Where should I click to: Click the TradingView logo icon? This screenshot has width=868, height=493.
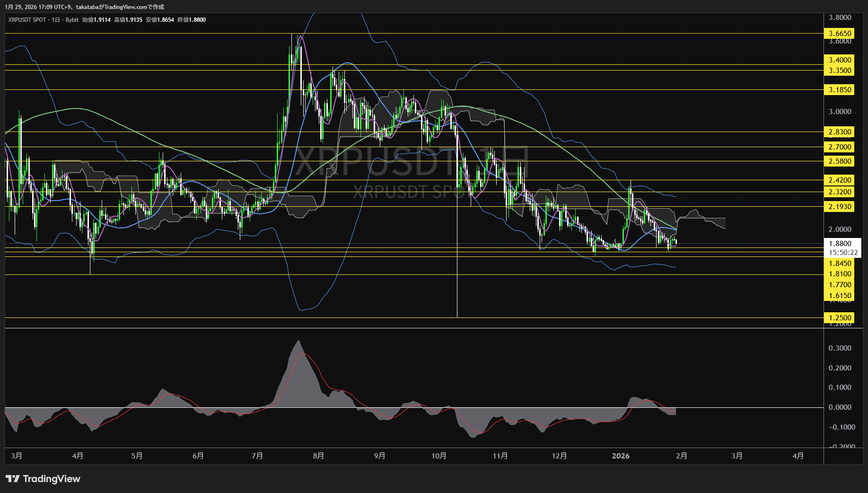click(13, 479)
